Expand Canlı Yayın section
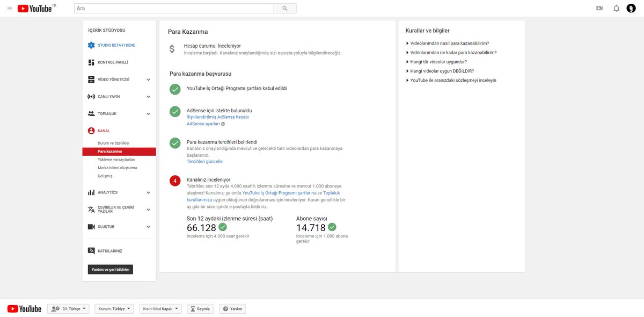This screenshot has width=644, height=317. [148, 97]
